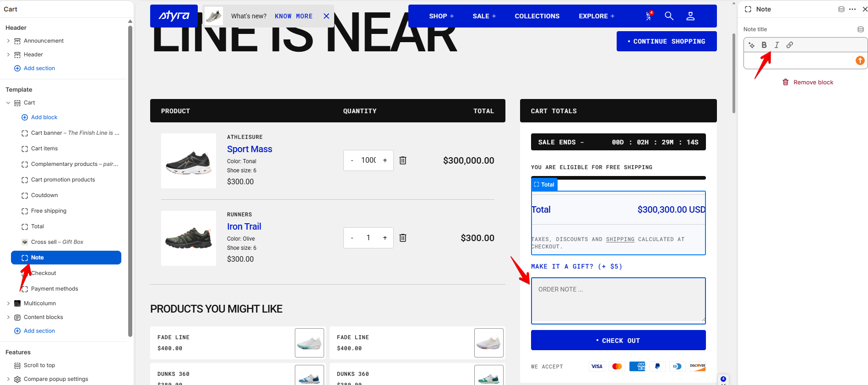The height and width of the screenshot is (385, 868).
Task: Click KNOW MORE link in announcement
Action: (293, 16)
